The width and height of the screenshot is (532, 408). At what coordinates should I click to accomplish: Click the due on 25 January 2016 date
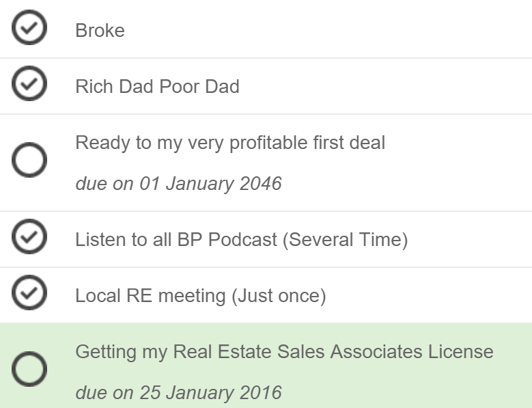tap(178, 393)
